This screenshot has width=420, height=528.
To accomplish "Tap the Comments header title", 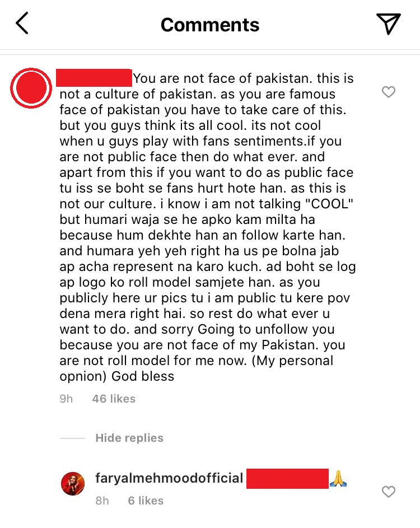I will (x=210, y=25).
